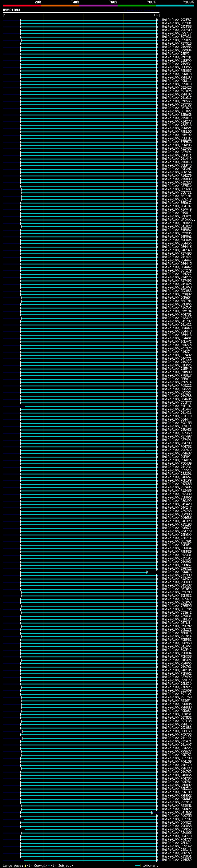Click the yellow query gap marker in legend
The height and width of the screenshot is (868, 197).
tap(25, 866)
